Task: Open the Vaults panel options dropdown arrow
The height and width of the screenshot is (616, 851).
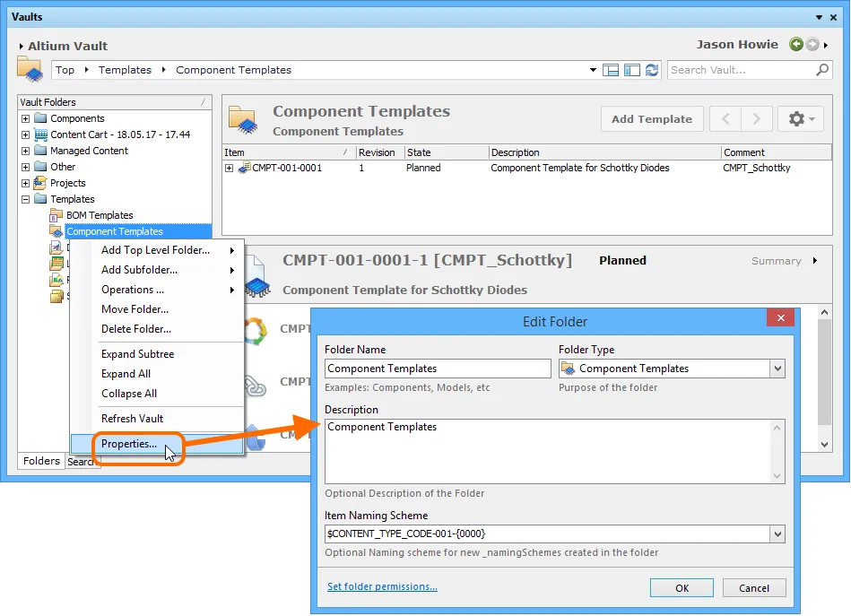Action: click(x=819, y=17)
